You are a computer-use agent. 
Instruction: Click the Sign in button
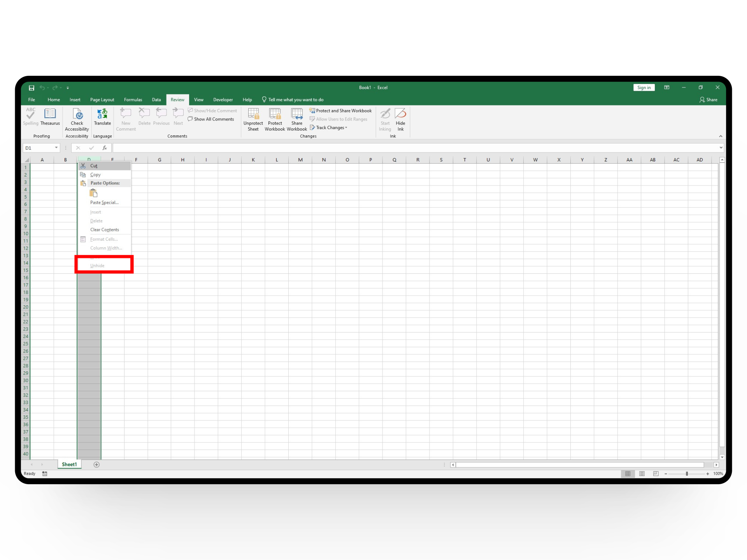pos(644,88)
